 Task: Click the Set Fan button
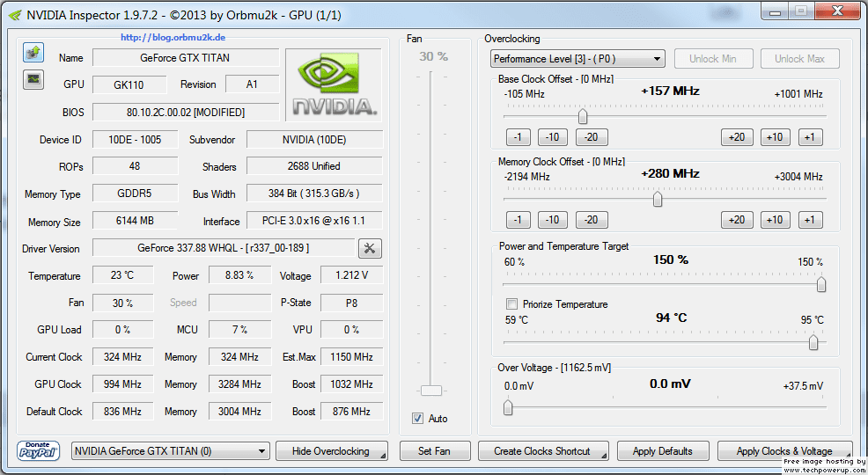(x=435, y=451)
